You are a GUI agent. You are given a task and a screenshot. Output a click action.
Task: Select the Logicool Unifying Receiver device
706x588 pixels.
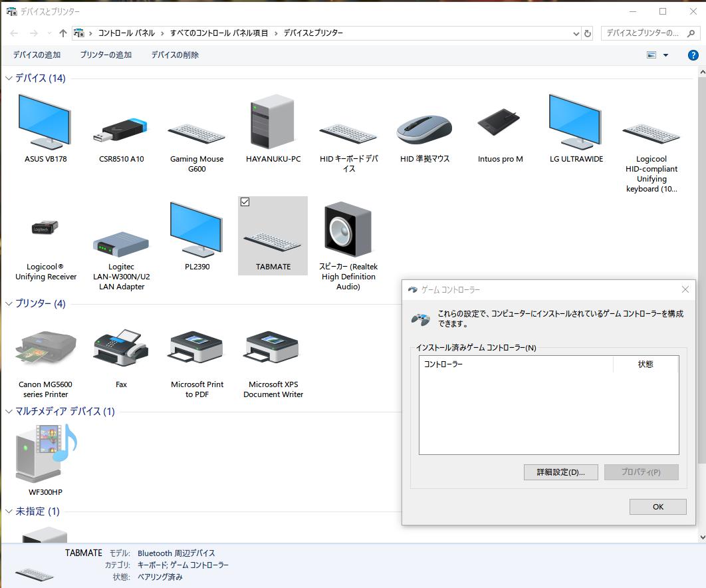click(x=45, y=227)
